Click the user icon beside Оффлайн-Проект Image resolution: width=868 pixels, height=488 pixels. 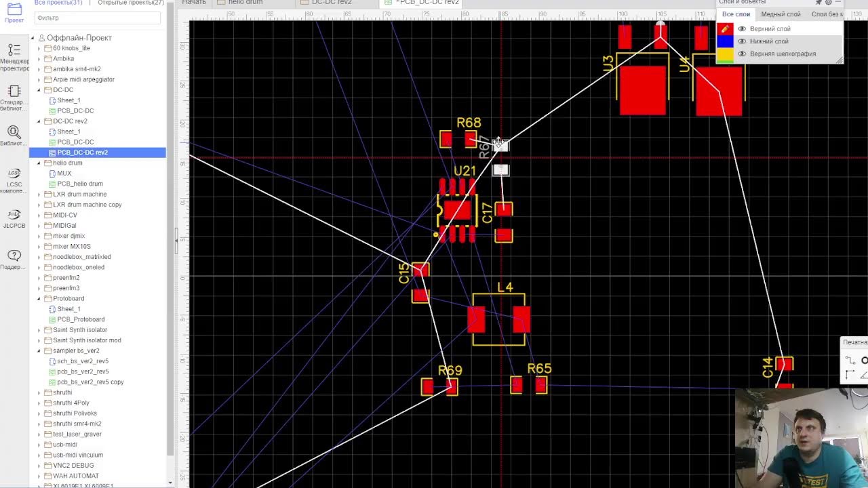click(41, 38)
